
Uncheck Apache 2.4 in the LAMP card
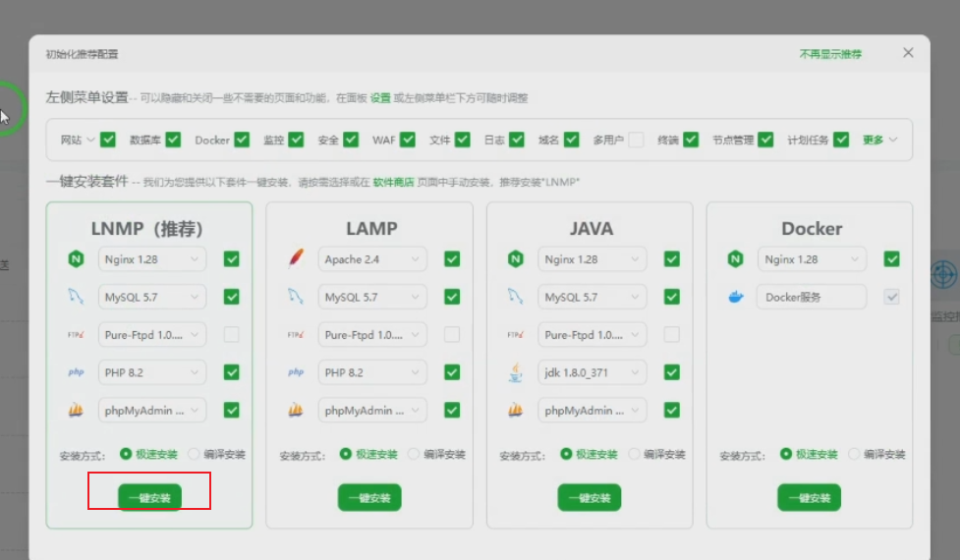click(x=452, y=259)
